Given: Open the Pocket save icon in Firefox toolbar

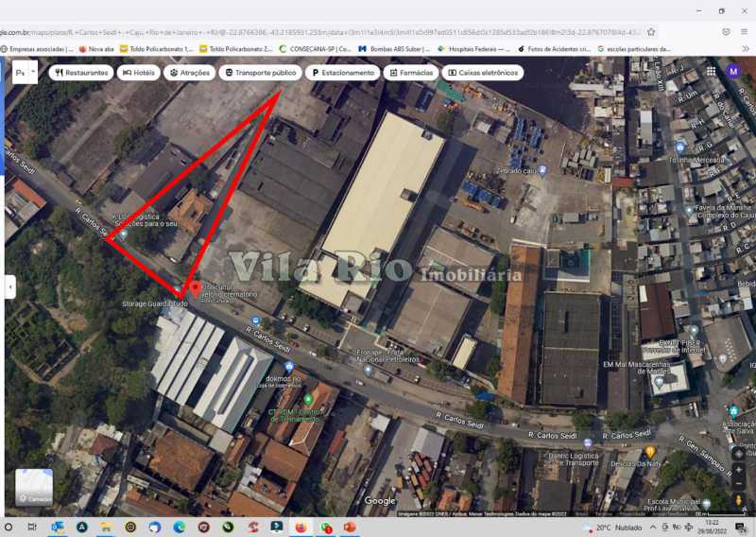Looking at the screenshot, I should point(726,32).
